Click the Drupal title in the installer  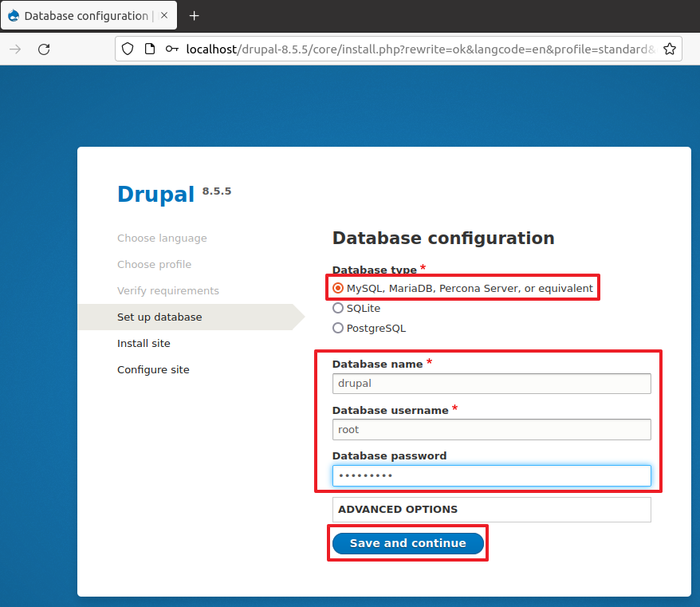pyautogui.click(x=155, y=194)
